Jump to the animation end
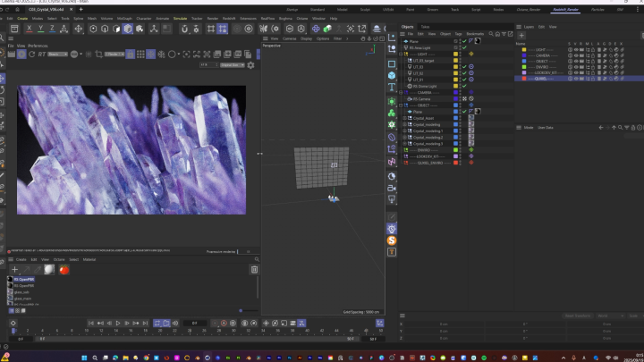The width and height of the screenshot is (644, 362). [x=145, y=323]
